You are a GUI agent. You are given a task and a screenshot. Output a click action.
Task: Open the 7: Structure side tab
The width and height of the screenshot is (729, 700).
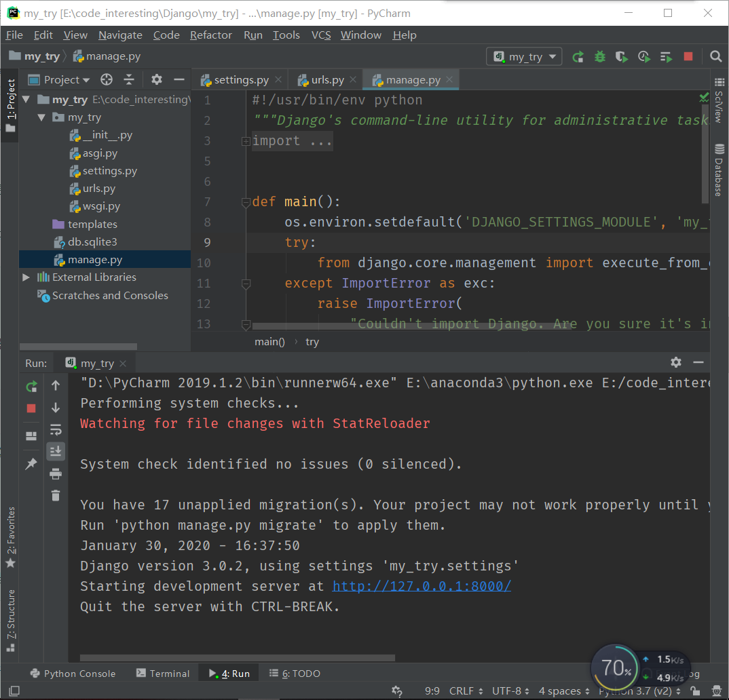11,621
